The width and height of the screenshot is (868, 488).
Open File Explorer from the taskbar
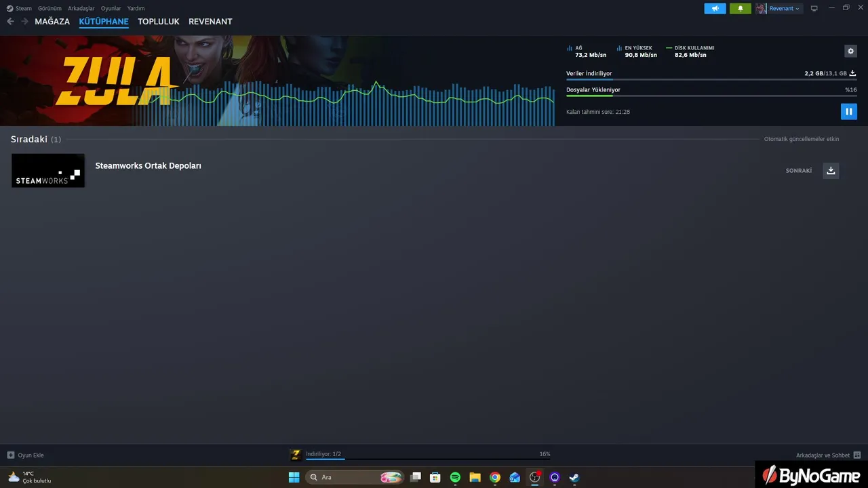tap(475, 477)
